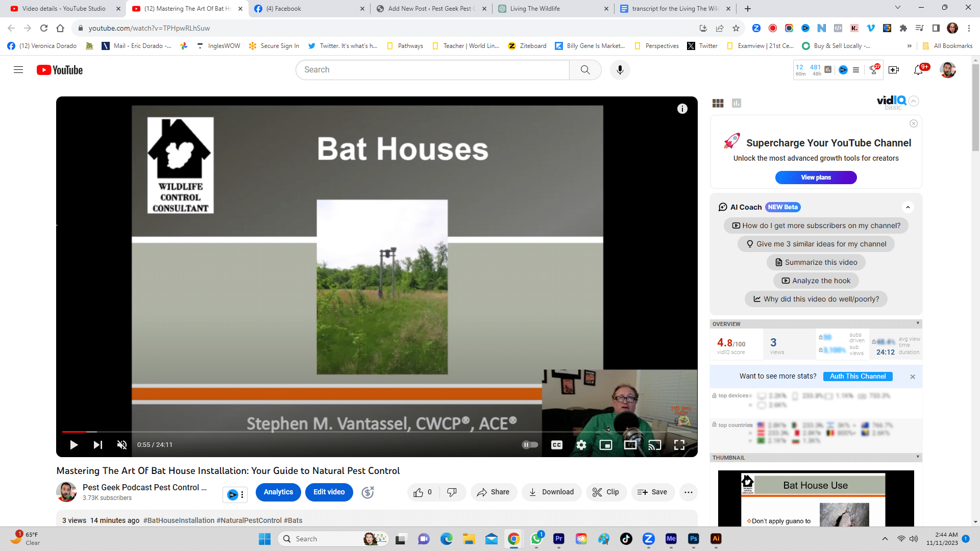
Task: Open the YouTube voice search microphone
Action: pos(620,69)
